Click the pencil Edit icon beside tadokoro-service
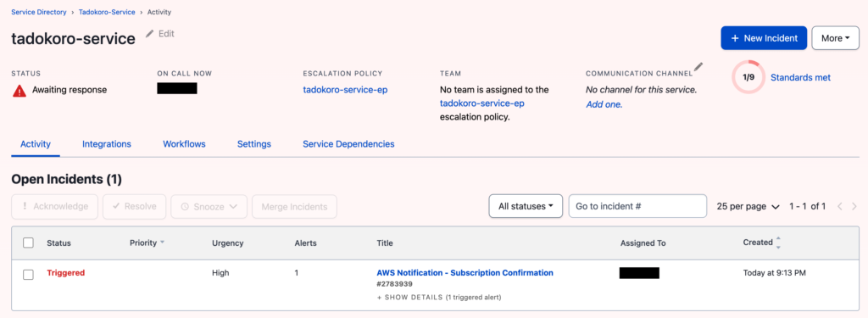Viewport: 868px width, 318px height. [x=149, y=34]
